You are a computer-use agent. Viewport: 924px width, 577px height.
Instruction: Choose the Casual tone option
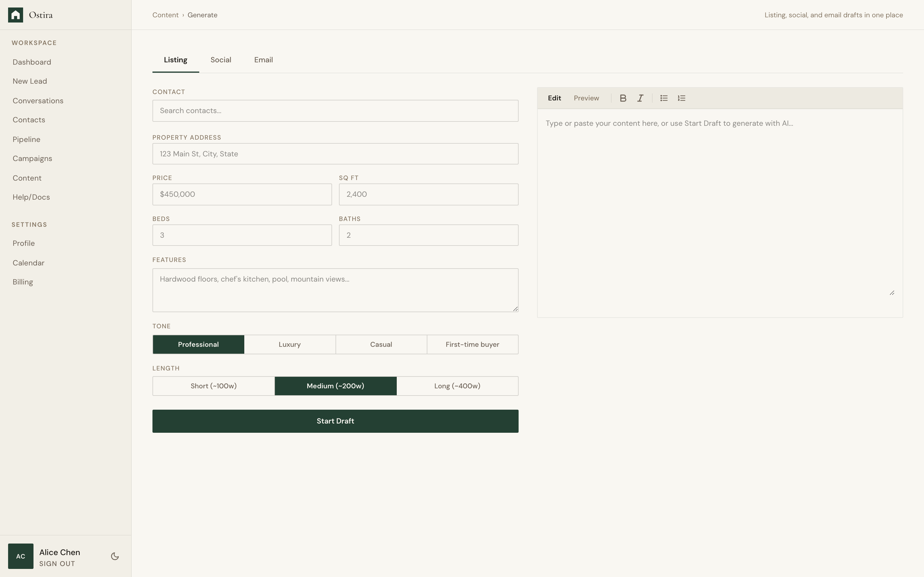[381, 344]
